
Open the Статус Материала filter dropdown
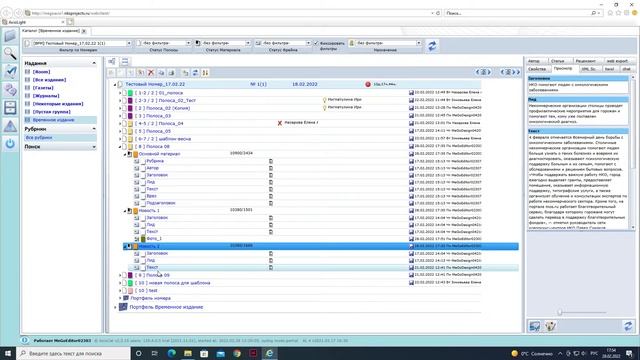(x=248, y=43)
